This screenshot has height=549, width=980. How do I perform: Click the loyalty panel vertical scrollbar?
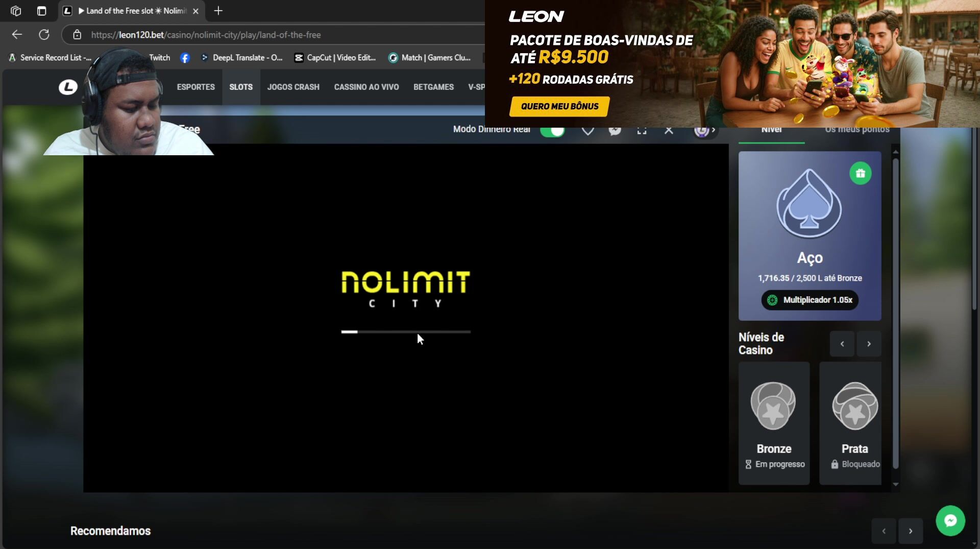(x=895, y=313)
